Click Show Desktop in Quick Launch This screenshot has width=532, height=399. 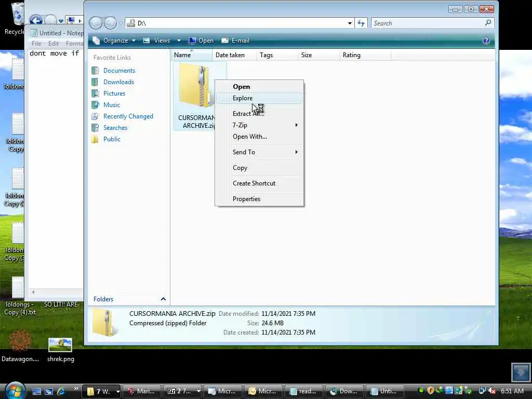(x=37, y=391)
